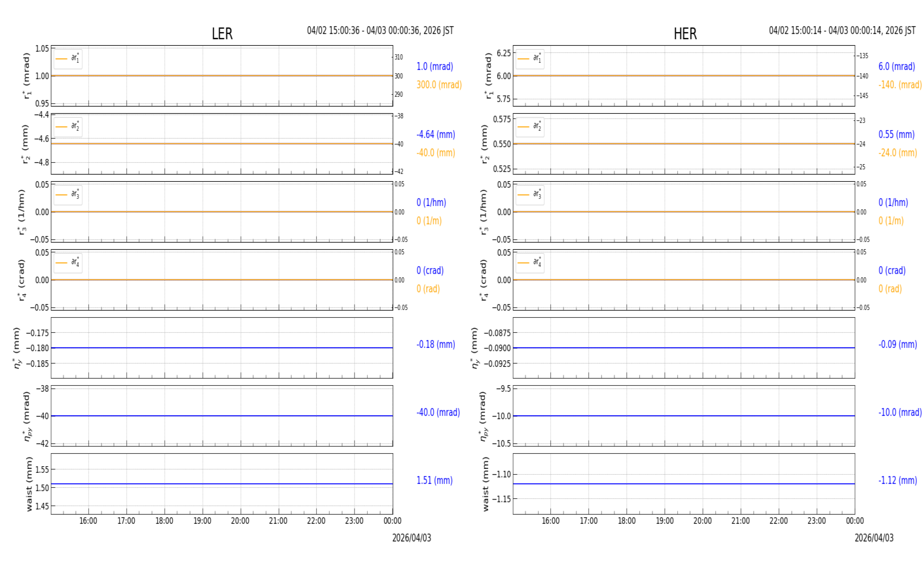Click LER's waist (mm) axis label
The width and height of the screenshot is (924, 565).
(28, 484)
